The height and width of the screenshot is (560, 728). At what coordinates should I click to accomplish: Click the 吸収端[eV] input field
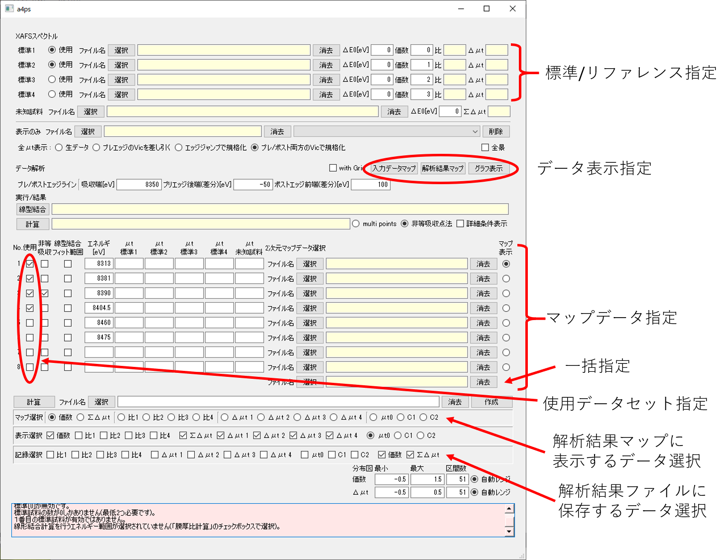point(138,185)
